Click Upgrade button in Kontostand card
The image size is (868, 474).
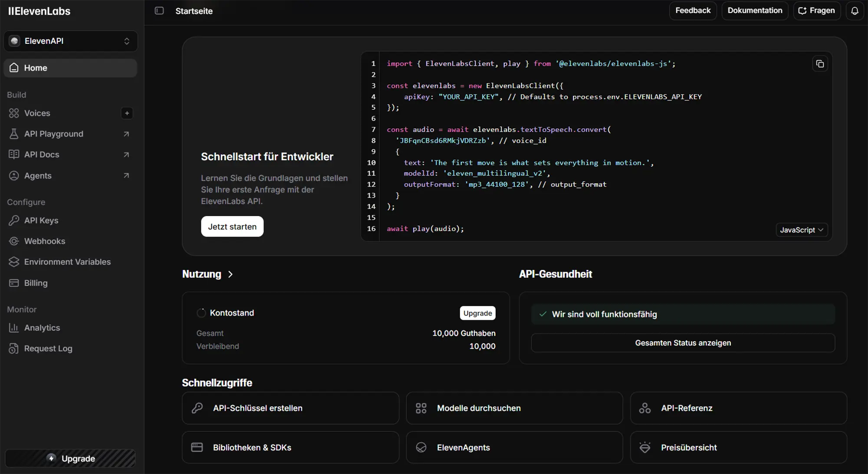pos(477,313)
